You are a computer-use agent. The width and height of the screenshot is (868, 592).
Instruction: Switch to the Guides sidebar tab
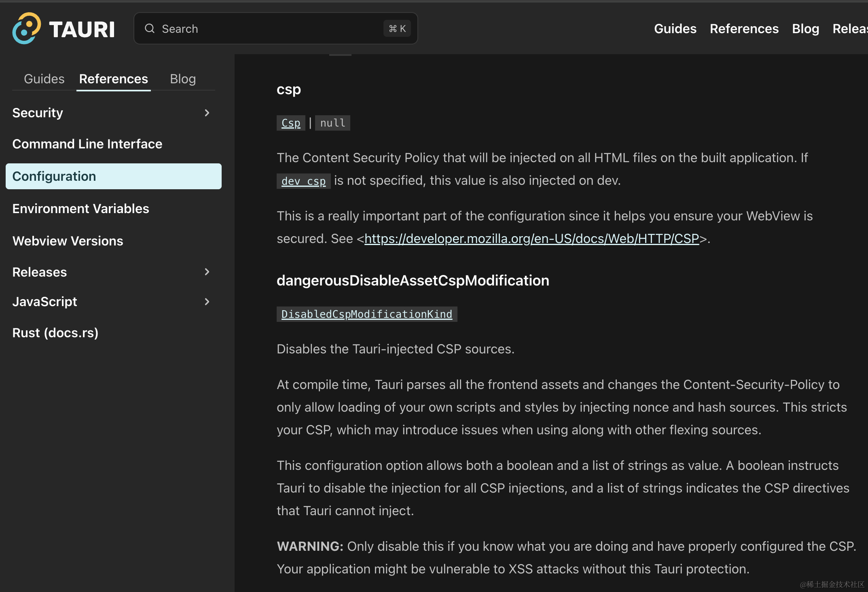coord(44,79)
